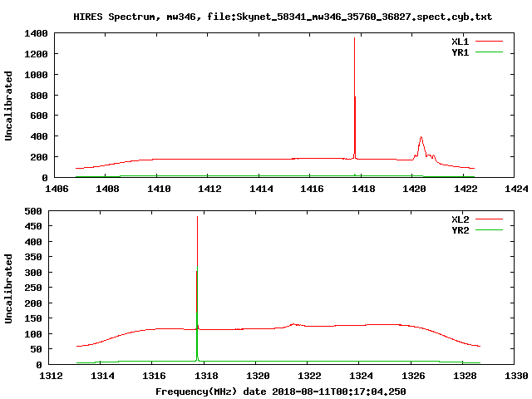Click the small red bump near 1321.5 MHz
532x399 pixels.
click(294, 325)
